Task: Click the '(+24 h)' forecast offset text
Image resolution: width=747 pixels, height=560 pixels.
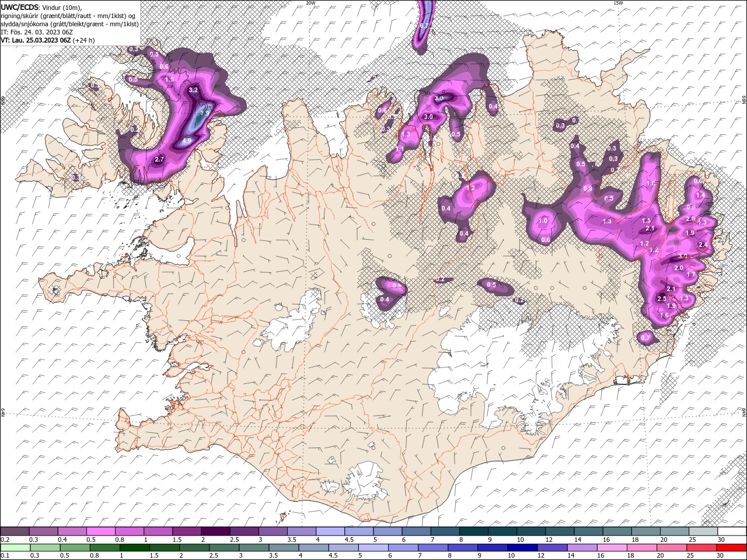Action: (84, 40)
